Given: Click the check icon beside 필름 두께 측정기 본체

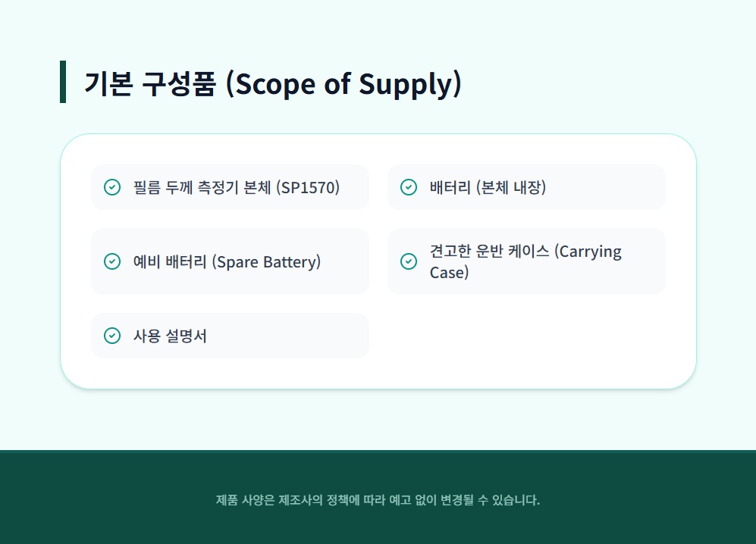Looking at the screenshot, I should pyautogui.click(x=112, y=187).
